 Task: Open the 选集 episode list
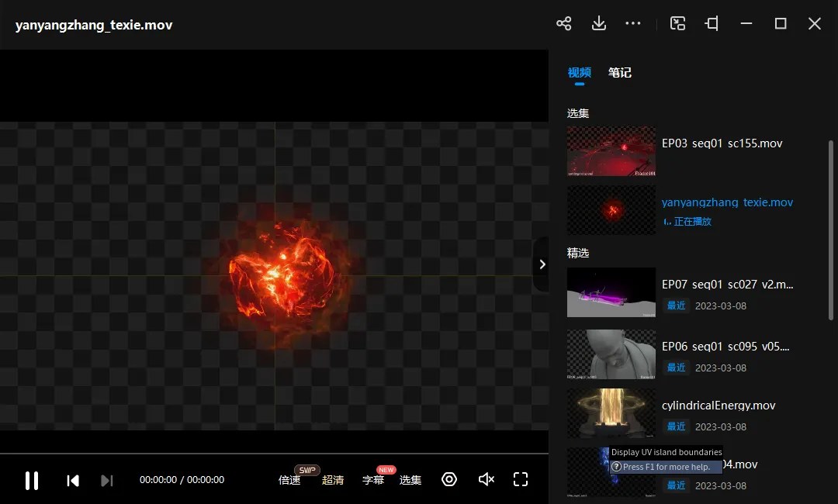(x=410, y=480)
